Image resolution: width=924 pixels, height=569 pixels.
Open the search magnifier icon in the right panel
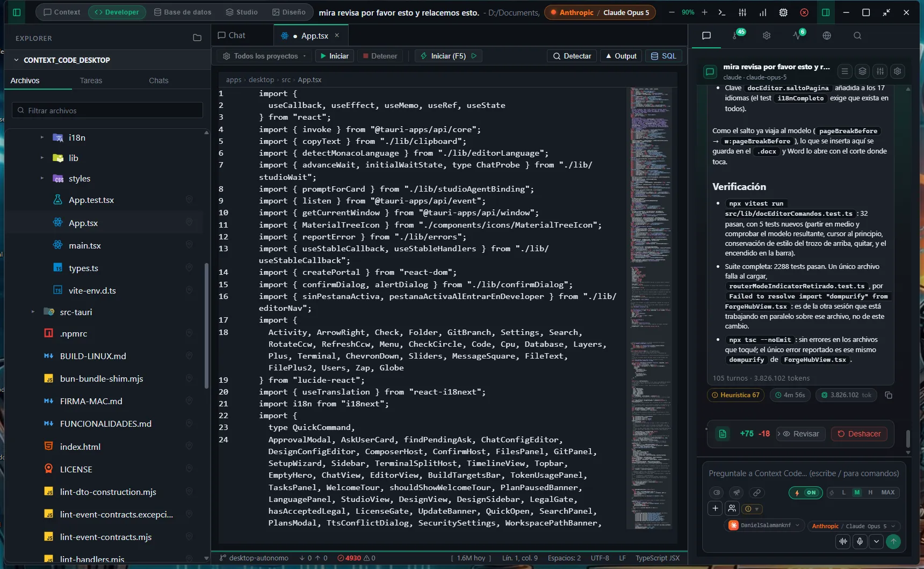(x=857, y=35)
